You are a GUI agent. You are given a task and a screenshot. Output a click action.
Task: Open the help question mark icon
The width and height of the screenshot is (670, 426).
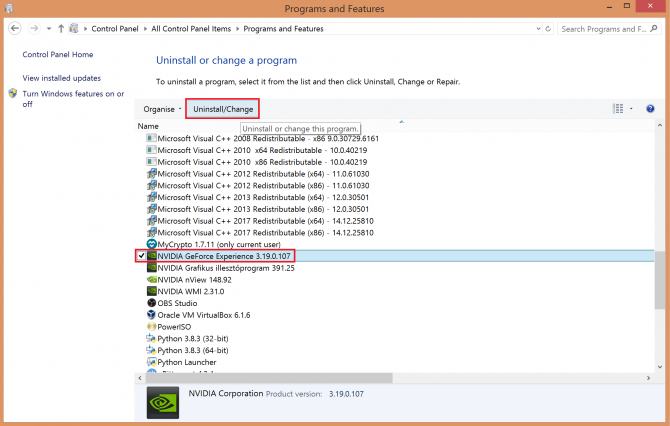pos(650,109)
